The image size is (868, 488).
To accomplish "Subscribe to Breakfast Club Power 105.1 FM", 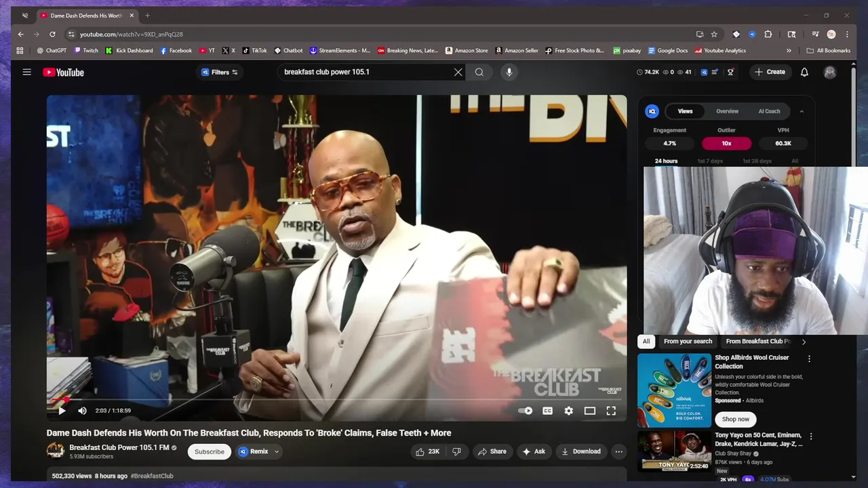I will click(x=210, y=451).
